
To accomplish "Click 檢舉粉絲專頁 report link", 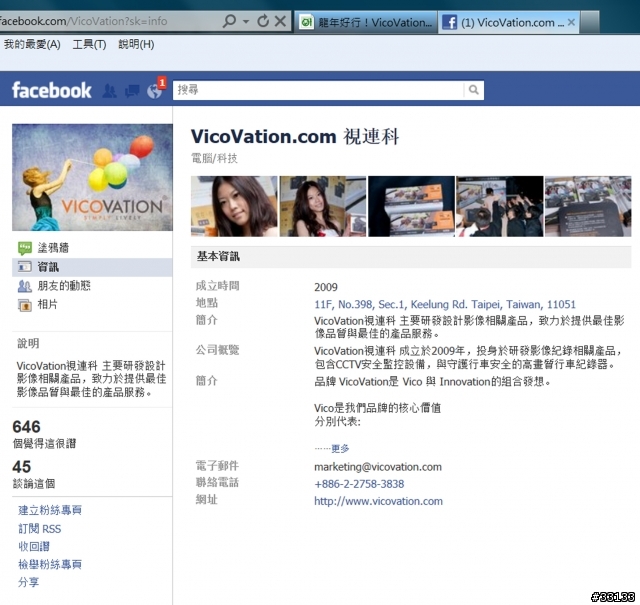I will pos(50,565).
